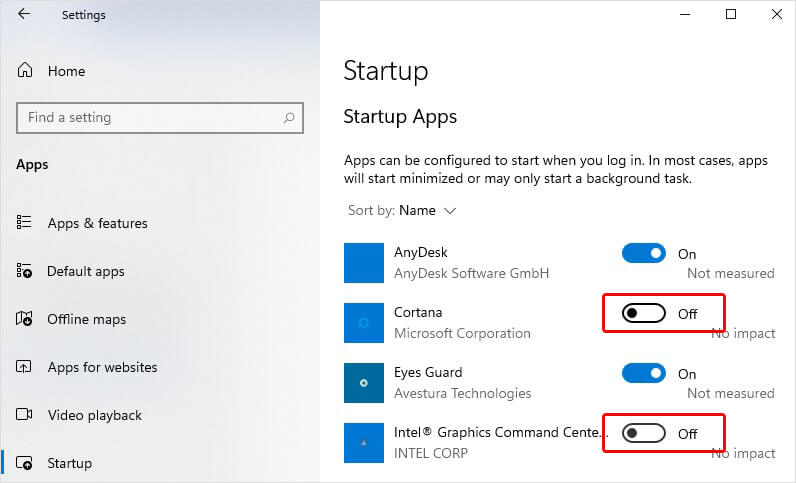Open Apps & features section
The width and height of the screenshot is (796, 483).
pyautogui.click(x=97, y=223)
